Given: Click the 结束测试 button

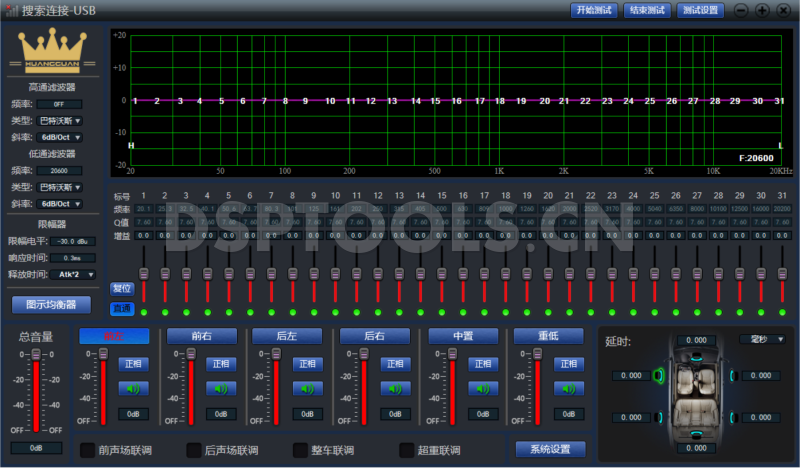Looking at the screenshot, I should pos(647,10).
